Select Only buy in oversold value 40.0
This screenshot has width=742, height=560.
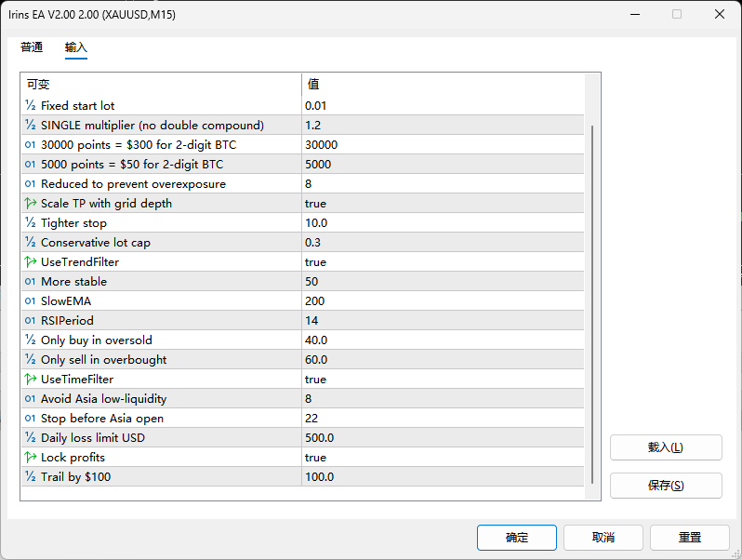[x=443, y=340]
